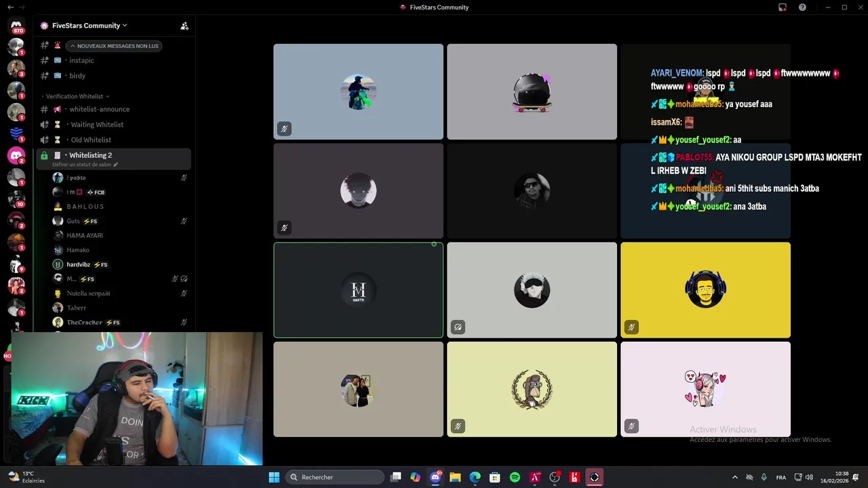Jump to new unread messages banner
This screenshot has height=488, width=868.
click(x=114, y=46)
